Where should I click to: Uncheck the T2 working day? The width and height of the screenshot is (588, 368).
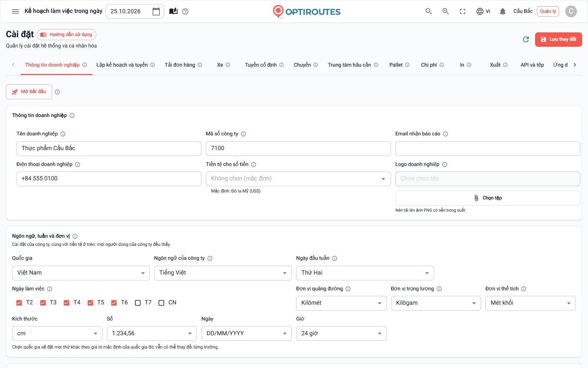point(19,303)
